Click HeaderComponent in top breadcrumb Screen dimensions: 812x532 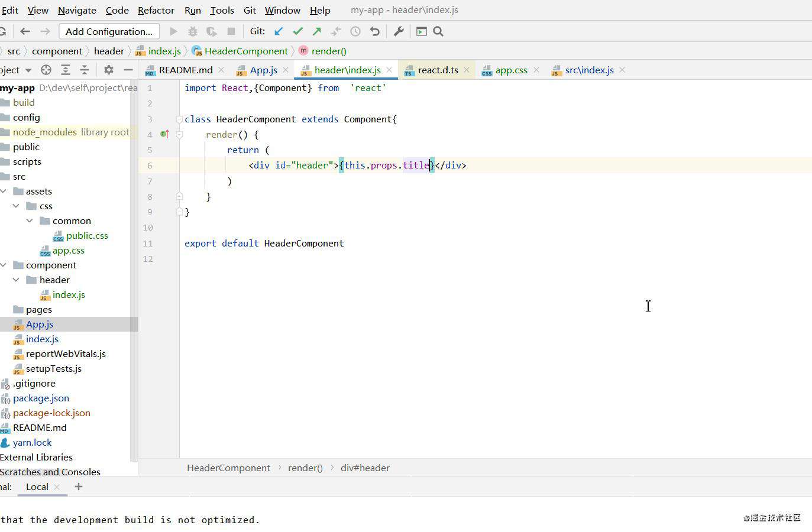(246, 51)
